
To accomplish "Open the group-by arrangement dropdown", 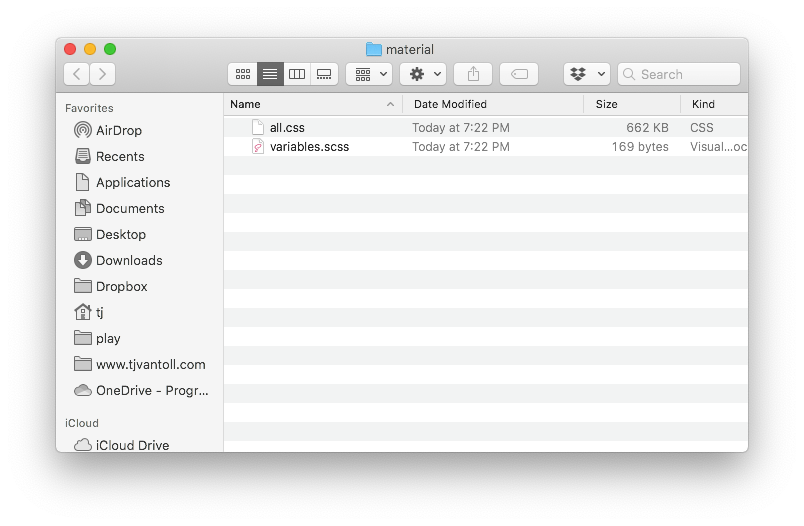I will click(x=369, y=74).
